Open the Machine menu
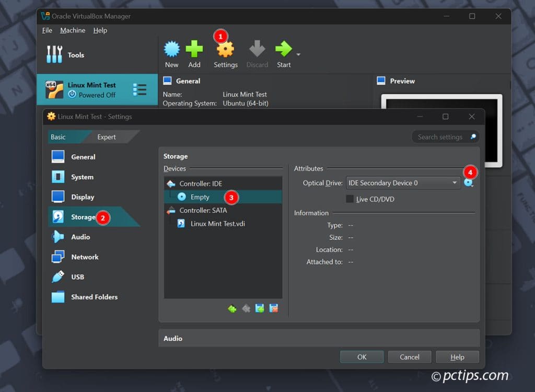 (x=72, y=30)
